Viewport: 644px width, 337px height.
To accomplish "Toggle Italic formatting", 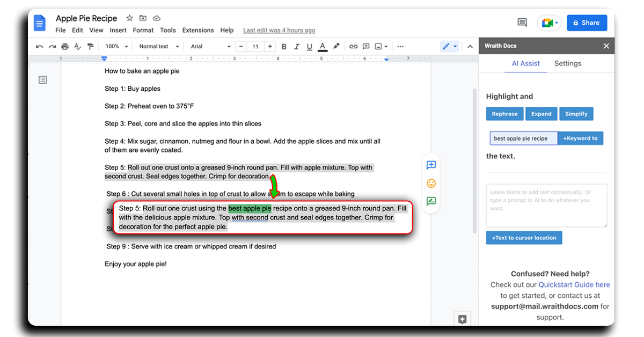I will [x=297, y=47].
